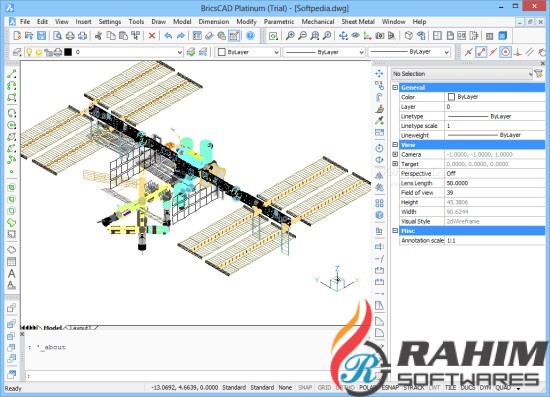Viewport: 550px width, 397px height.
Task: Toggle DYN dynamic input
Action: coord(485,388)
